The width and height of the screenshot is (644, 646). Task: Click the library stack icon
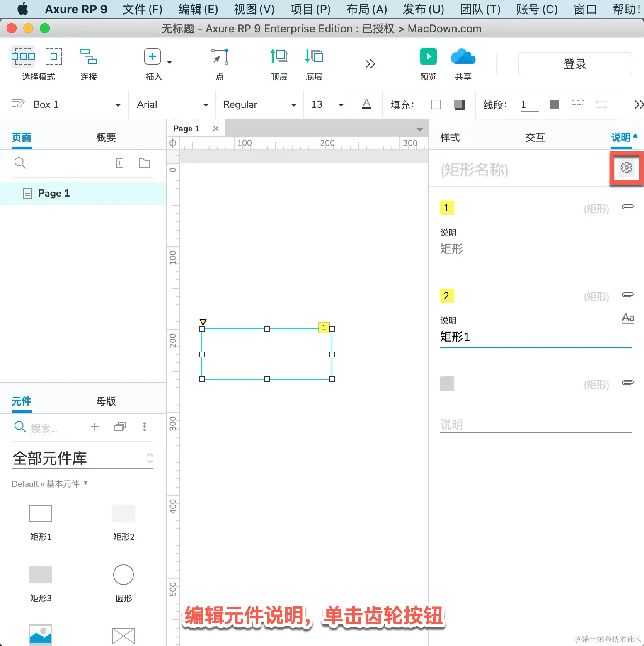pyautogui.click(x=120, y=427)
